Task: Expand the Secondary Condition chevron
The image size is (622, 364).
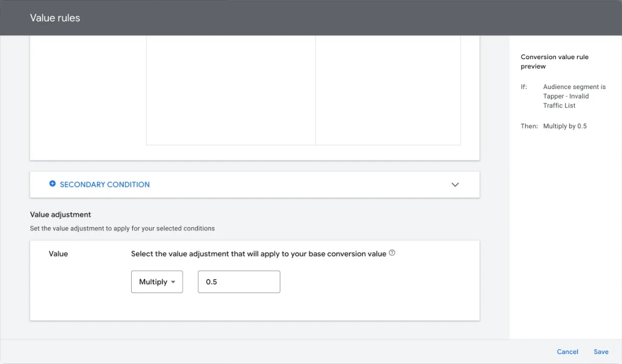Action: tap(455, 184)
